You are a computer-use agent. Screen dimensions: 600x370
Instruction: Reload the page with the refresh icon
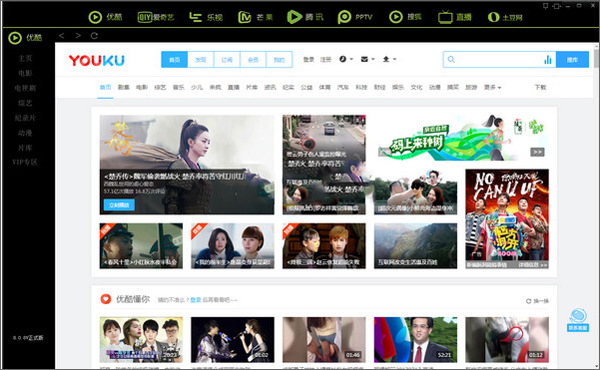tap(94, 36)
